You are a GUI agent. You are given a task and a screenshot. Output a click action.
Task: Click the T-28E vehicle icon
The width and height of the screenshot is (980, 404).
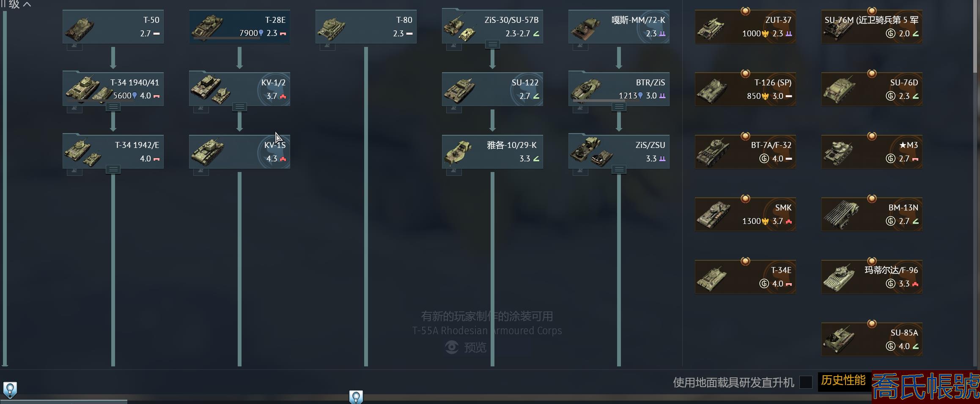[207, 27]
